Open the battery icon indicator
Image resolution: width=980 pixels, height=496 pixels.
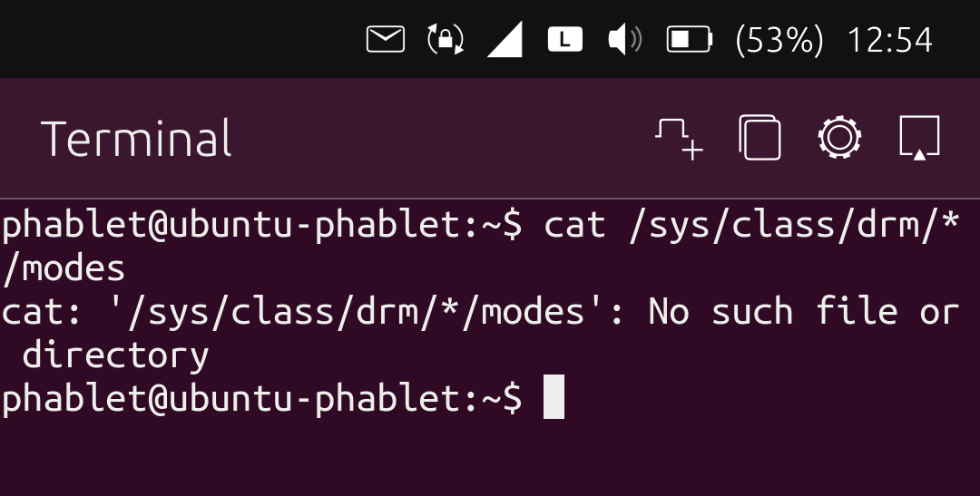pos(690,39)
